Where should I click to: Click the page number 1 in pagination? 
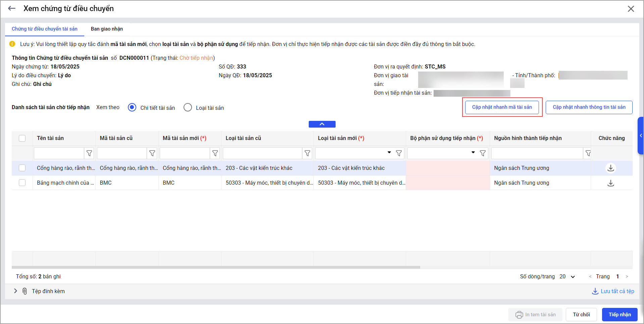pyautogui.click(x=617, y=277)
